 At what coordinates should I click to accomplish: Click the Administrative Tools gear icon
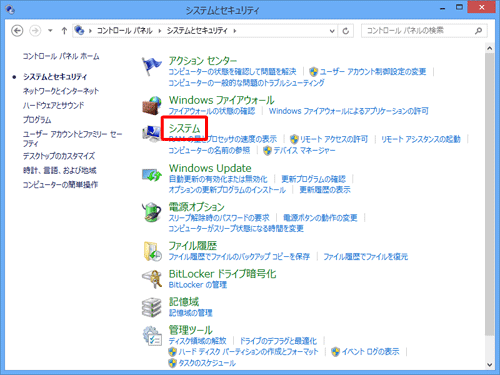click(152, 335)
